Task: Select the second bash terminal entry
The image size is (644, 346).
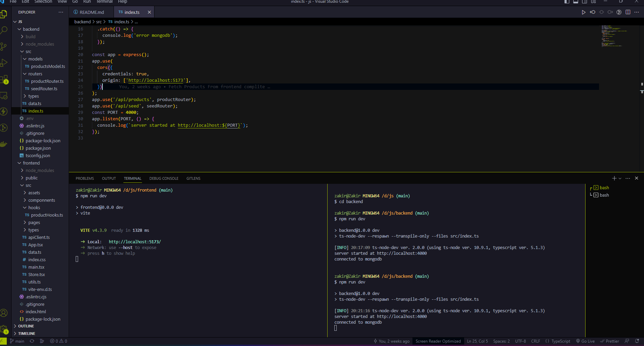Action: tap(604, 195)
